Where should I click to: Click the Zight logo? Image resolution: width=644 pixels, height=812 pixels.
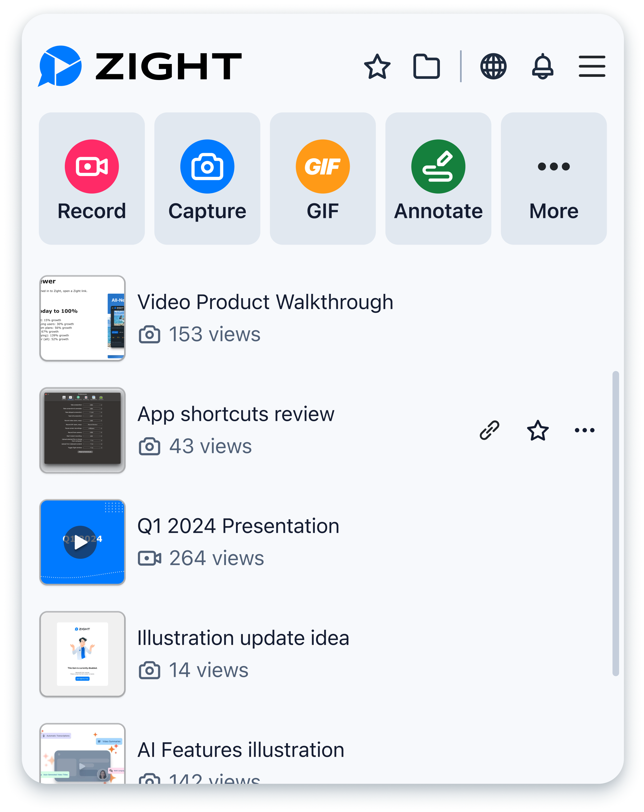pyautogui.click(x=139, y=67)
